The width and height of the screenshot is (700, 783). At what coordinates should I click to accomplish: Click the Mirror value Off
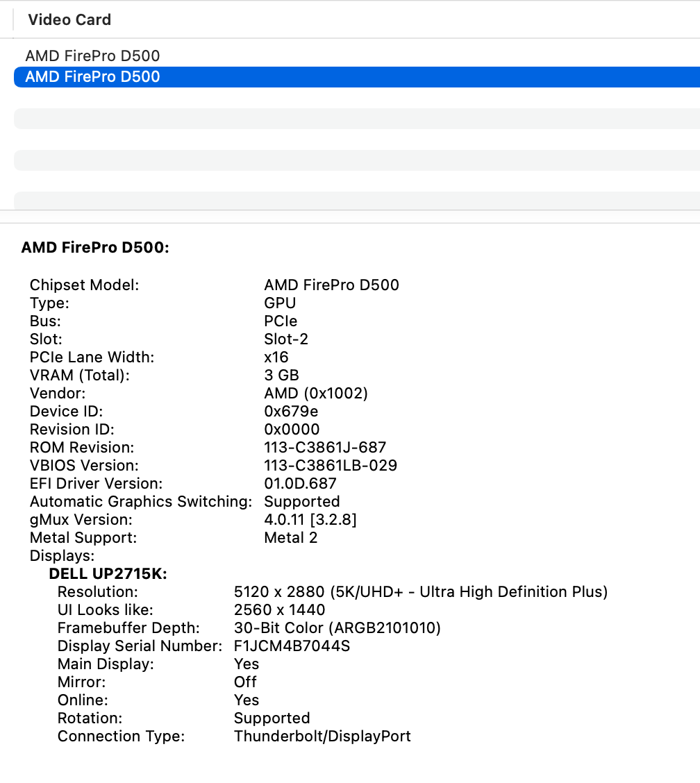(245, 682)
